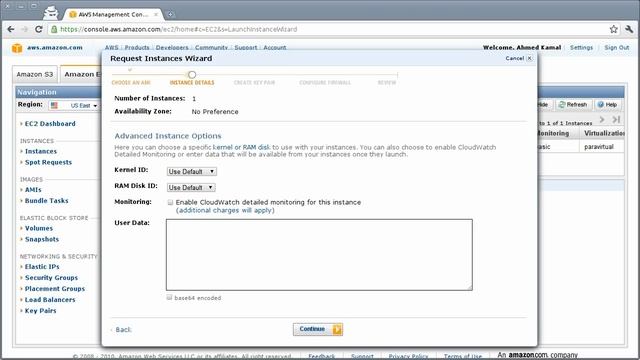Click the paravirtual table cell
The image size is (640, 360).
pos(599,147)
